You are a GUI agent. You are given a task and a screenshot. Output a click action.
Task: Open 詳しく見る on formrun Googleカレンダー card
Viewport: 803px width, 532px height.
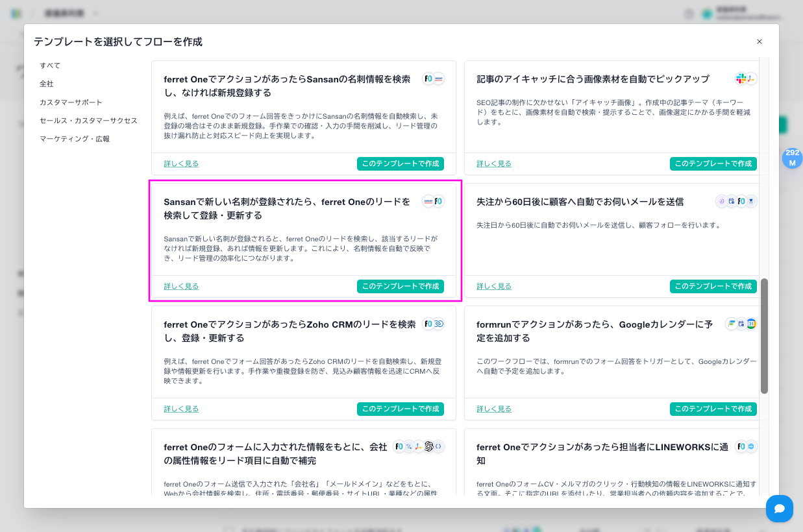(494, 409)
